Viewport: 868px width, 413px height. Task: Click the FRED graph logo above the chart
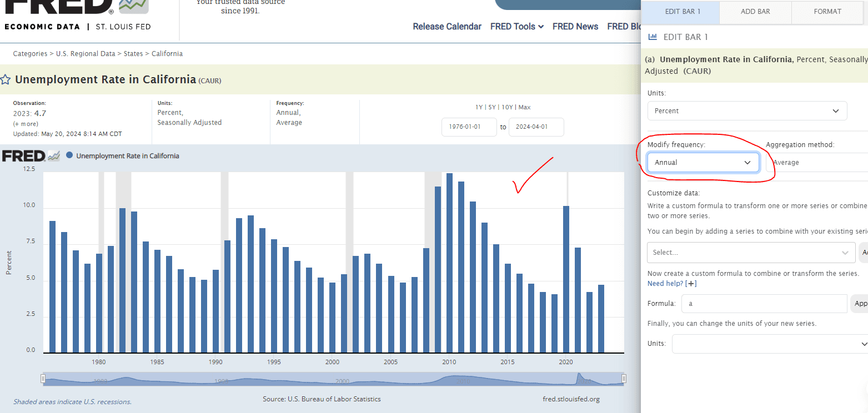pyautogui.click(x=31, y=156)
